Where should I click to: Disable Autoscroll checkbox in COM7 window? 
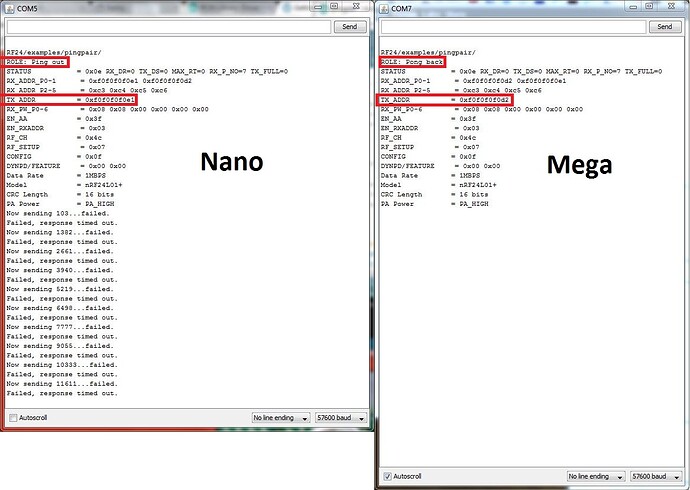click(388, 476)
